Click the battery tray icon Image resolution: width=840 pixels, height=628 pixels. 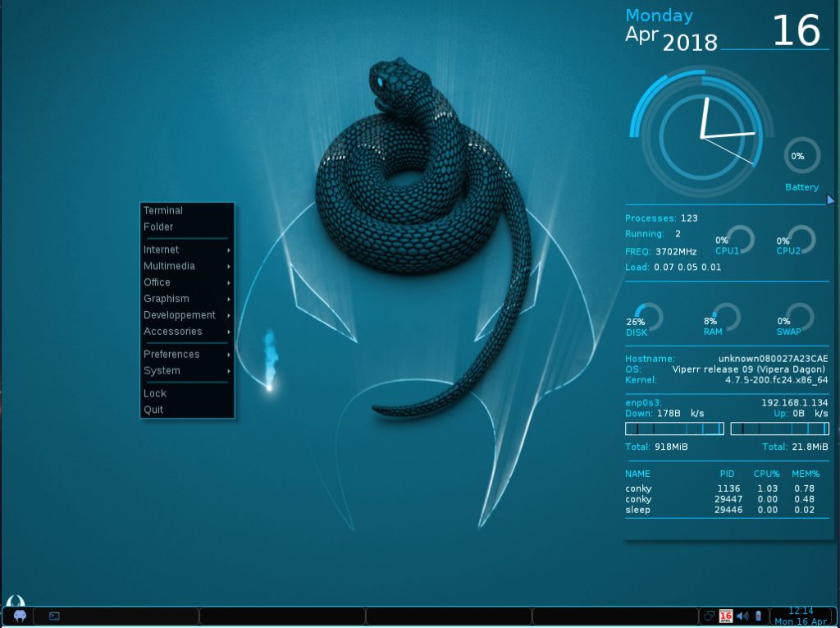(x=759, y=616)
